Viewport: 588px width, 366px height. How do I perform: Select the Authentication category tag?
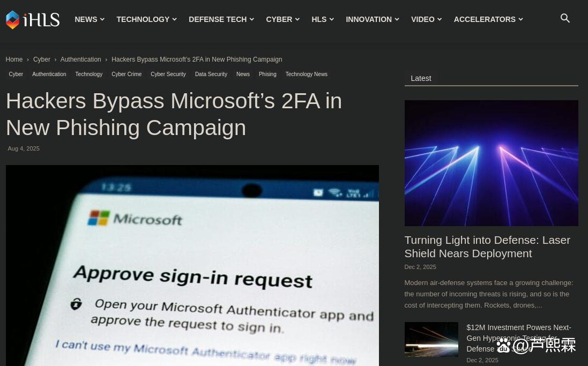[x=49, y=74]
